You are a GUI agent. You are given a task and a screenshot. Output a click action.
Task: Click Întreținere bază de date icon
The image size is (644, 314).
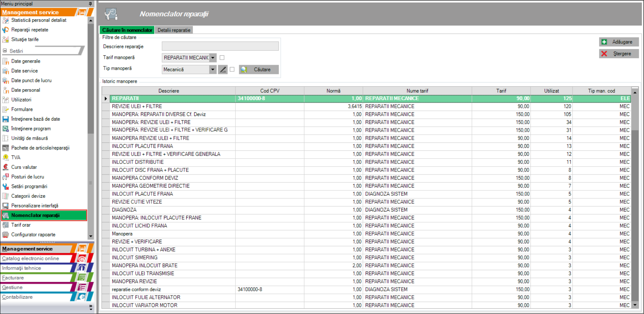pyautogui.click(x=5, y=119)
